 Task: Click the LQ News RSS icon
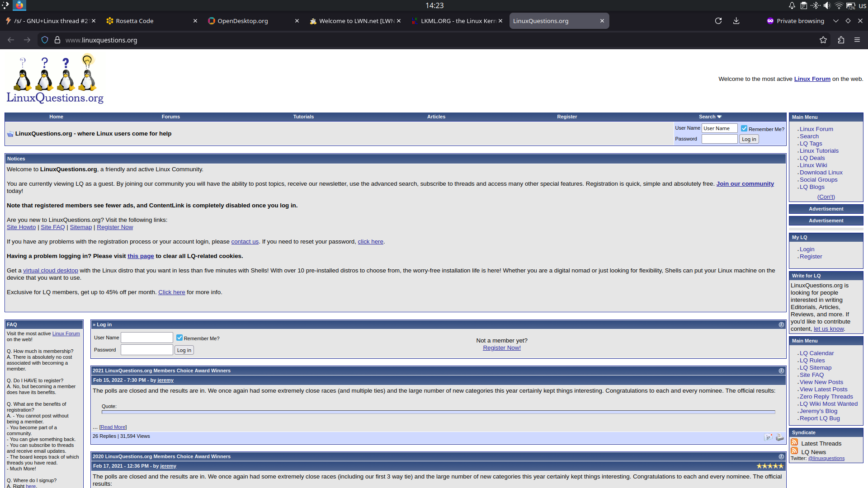click(x=794, y=451)
